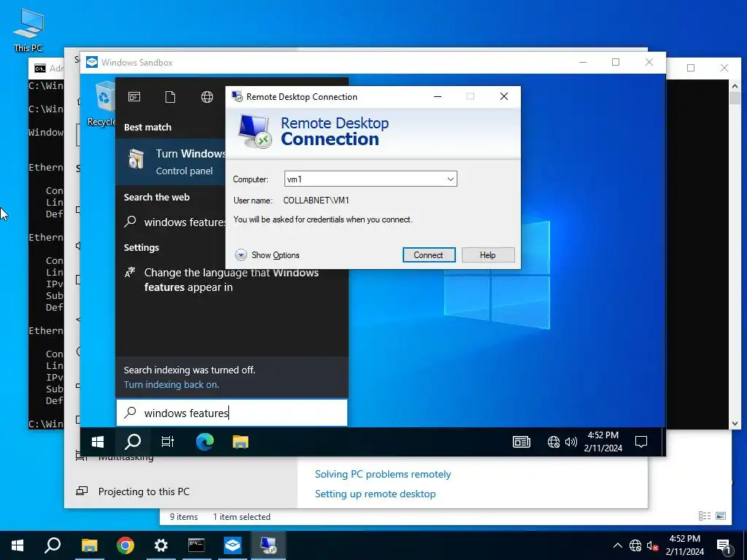Open host Start menu
The width and height of the screenshot is (747, 560).
18,545
